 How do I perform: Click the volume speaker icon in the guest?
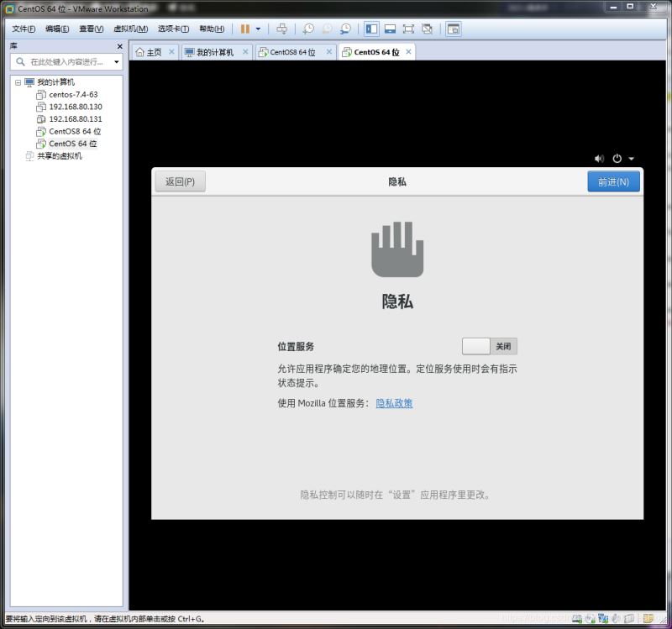[x=599, y=159]
